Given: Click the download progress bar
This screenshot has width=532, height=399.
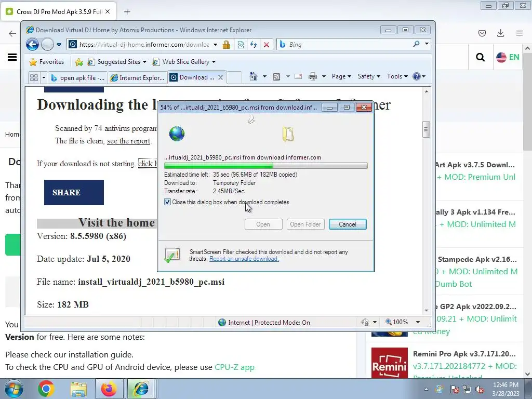Looking at the screenshot, I should tap(265, 166).
